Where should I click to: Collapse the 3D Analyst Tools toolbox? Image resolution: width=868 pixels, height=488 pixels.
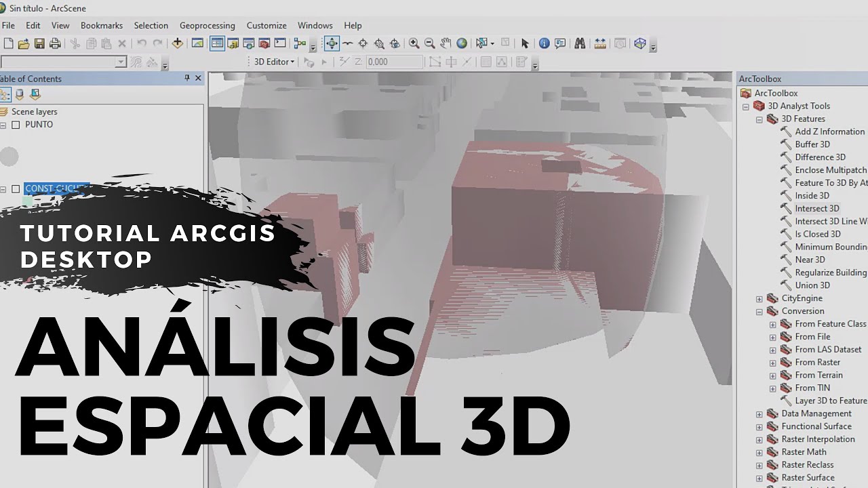click(x=746, y=106)
